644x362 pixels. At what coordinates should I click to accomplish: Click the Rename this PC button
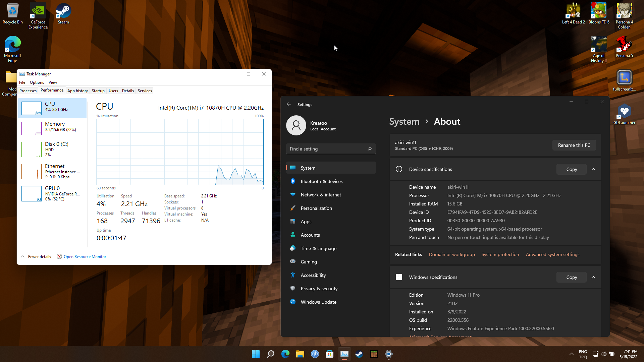coord(574,145)
